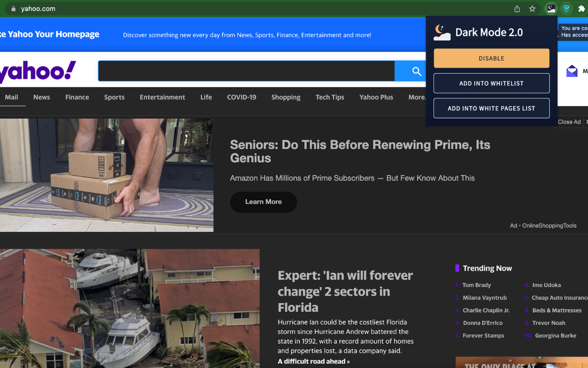Click the Trending Now heading
588x368 pixels.
pyautogui.click(x=487, y=268)
